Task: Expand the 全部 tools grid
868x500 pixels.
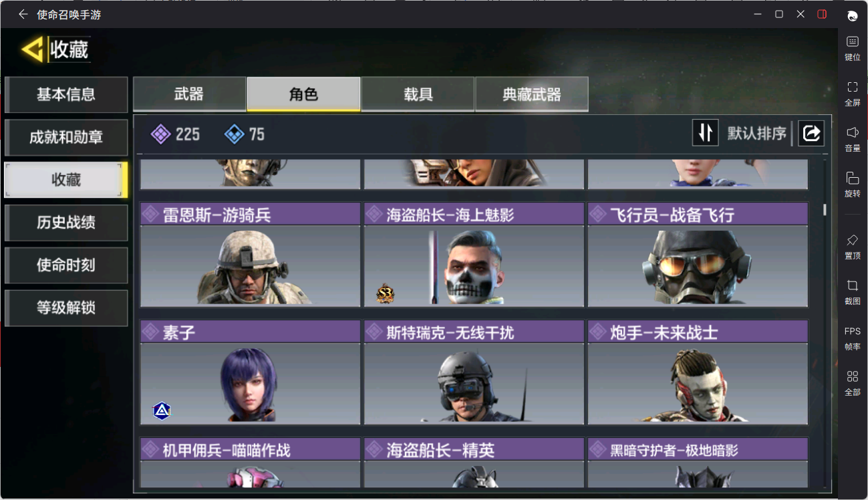Action: [x=853, y=383]
